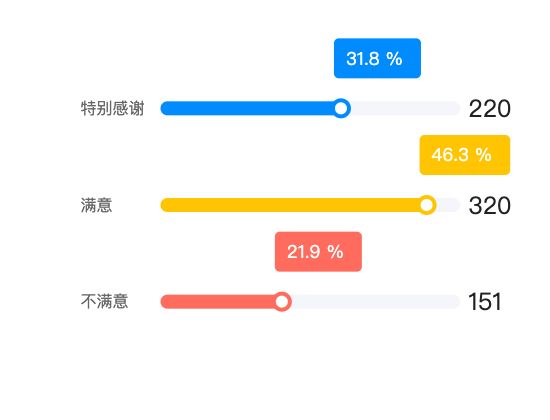Image resolution: width=550 pixels, height=420 pixels.
Task: Click the yellow 46.3 % tooltip badge
Action: pos(465,155)
